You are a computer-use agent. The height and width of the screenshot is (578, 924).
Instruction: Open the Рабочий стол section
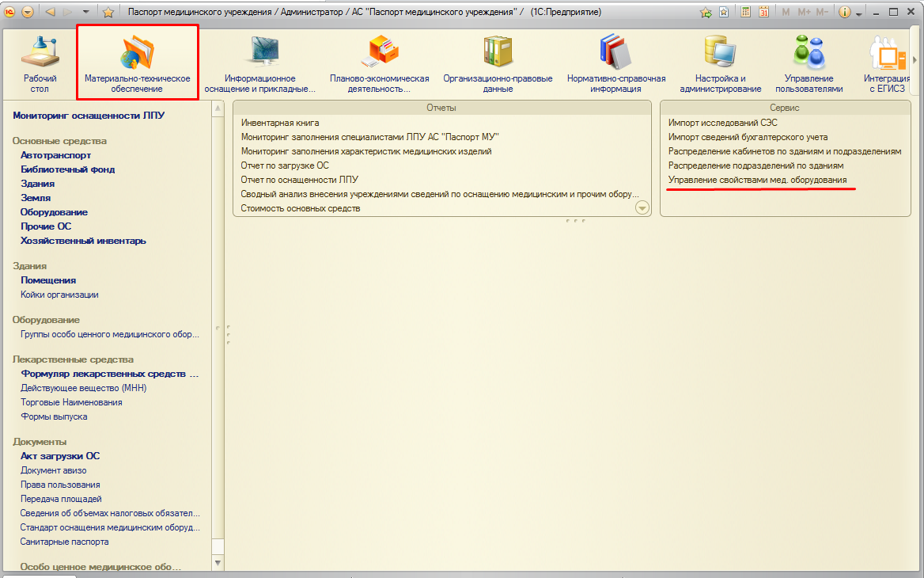[40, 62]
